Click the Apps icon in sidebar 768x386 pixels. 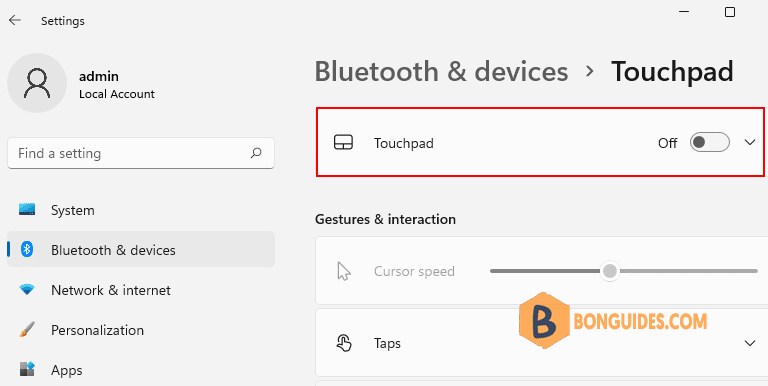click(27, 369)
